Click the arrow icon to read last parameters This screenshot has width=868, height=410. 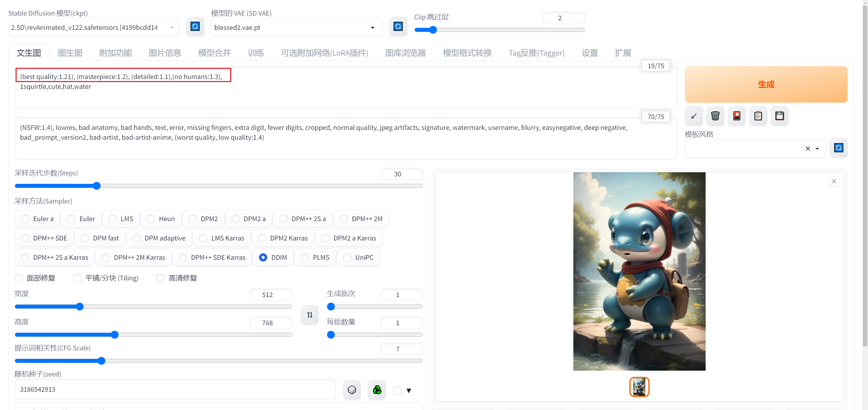tap(694, 116)
